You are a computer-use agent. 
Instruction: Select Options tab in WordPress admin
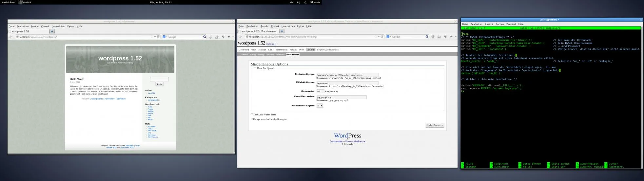point(311,50)
